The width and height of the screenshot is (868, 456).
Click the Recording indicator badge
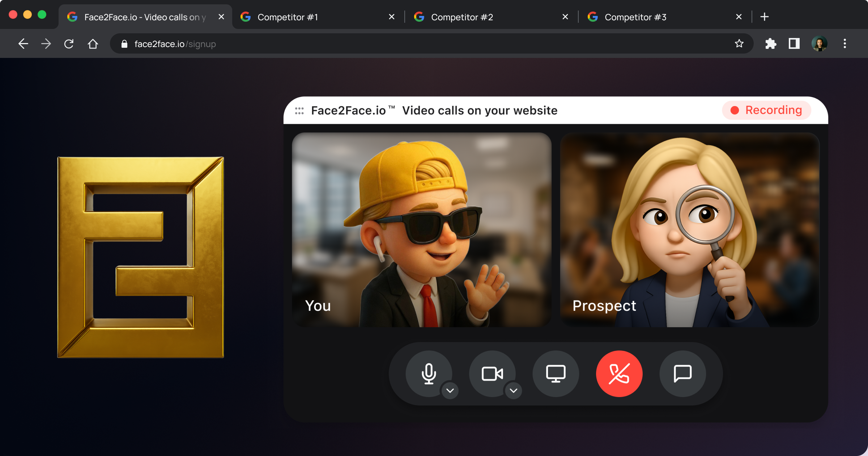tap(766, 110)
